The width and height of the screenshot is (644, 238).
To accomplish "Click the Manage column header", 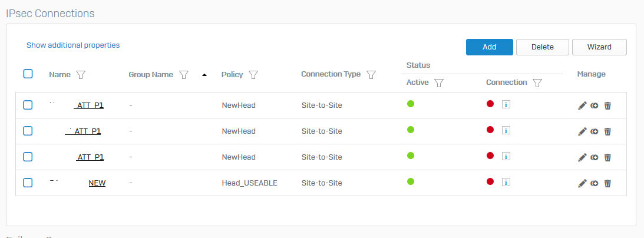I will pos(591,74).
